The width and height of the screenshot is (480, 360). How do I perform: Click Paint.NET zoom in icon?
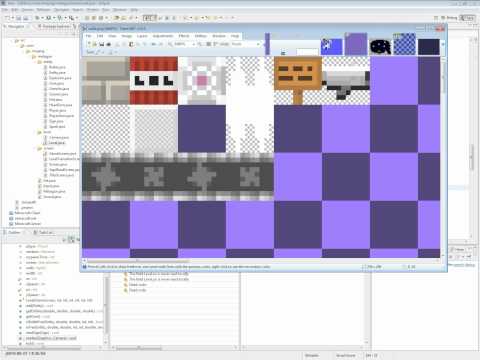click(x=199, y=44)
